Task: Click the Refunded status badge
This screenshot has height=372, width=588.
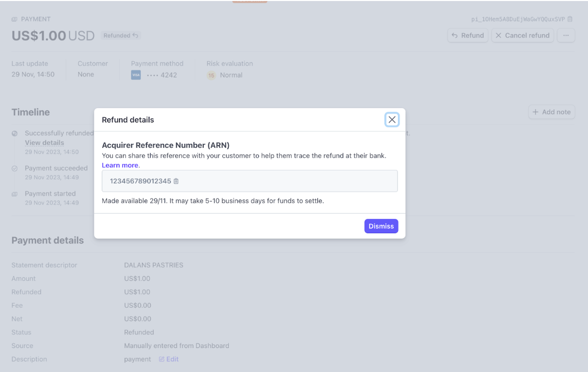Action: (121, 36)
